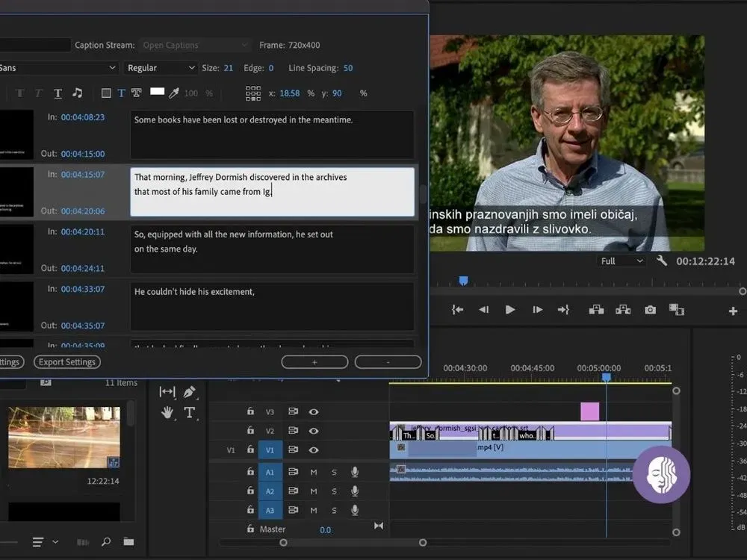Hide the V2 track output

click(314, 431)
